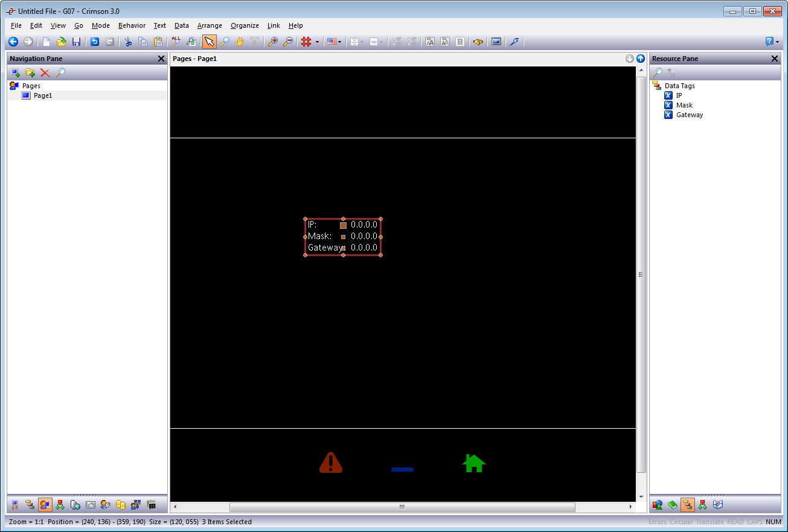Save the file with the floppy disk icon
788x532 pixels.
(x=76, y=42)
